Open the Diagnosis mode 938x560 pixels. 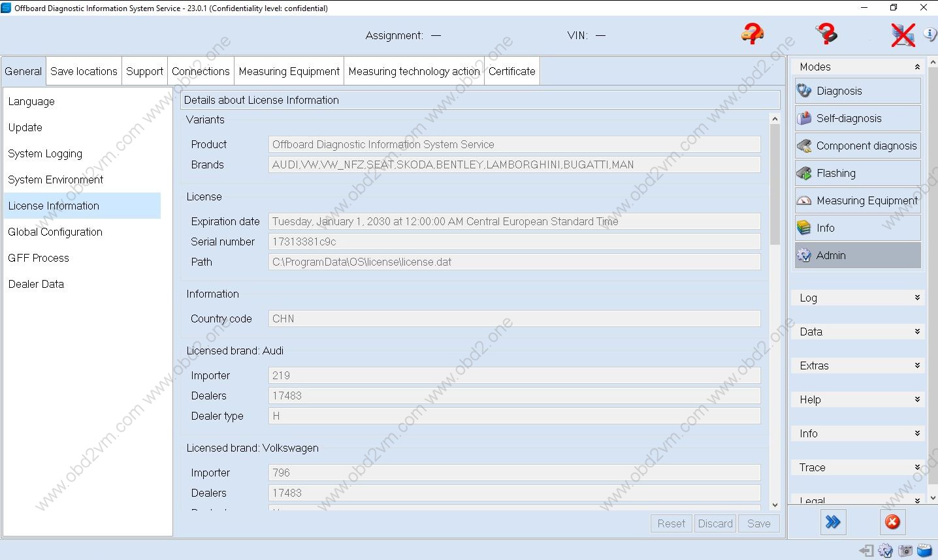[857, 91]
